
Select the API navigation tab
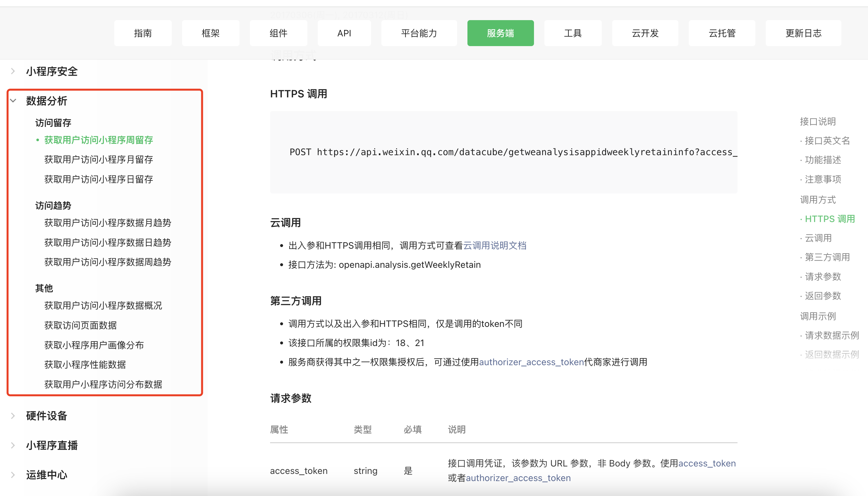click(344, 33)
